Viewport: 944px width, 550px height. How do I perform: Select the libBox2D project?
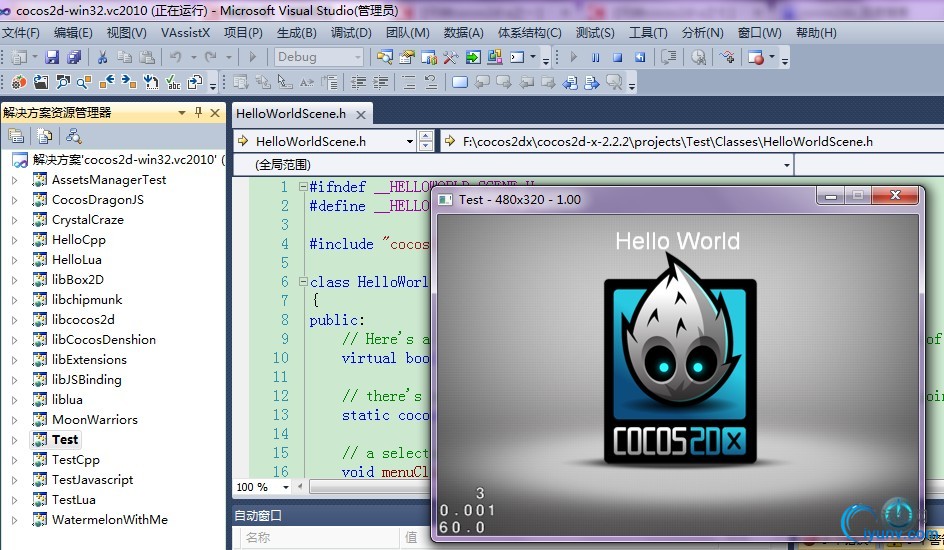[x=78, y=280]
